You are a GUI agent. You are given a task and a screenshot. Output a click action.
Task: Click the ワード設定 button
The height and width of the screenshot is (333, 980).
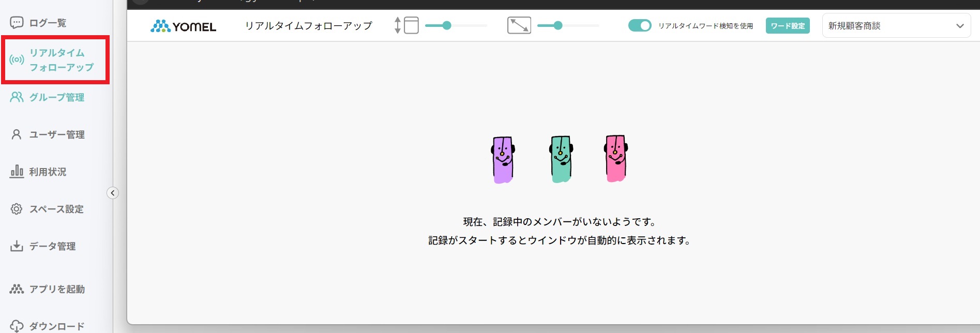(788, 26)
